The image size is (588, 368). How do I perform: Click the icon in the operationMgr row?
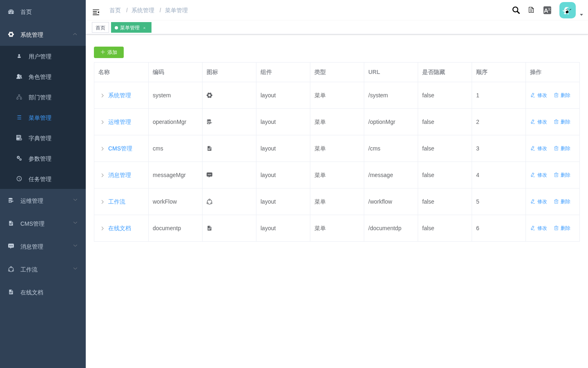[209, 122]
